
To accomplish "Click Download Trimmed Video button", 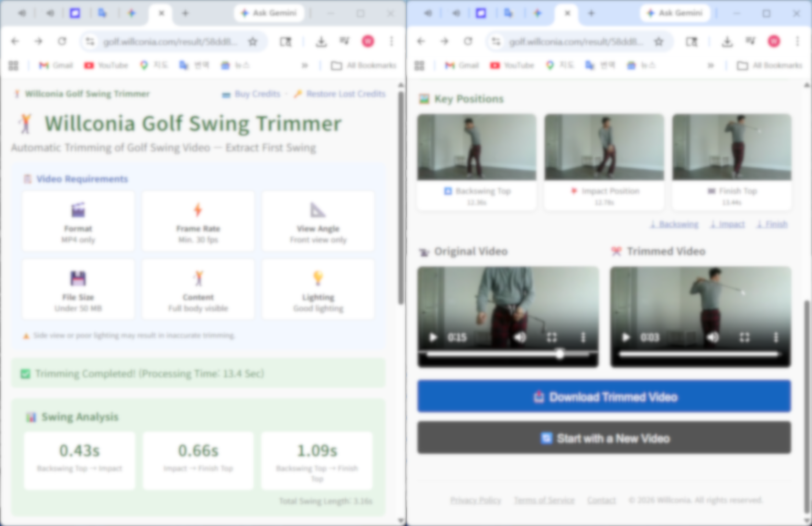I will [x=604, y=397].
